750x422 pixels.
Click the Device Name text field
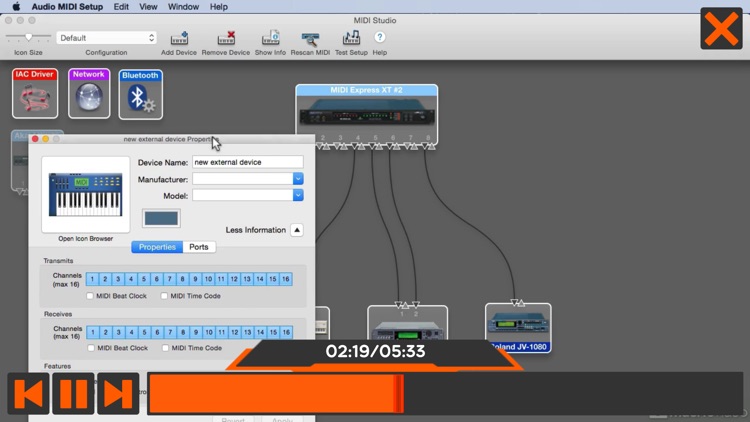click(x=248, y=162)
